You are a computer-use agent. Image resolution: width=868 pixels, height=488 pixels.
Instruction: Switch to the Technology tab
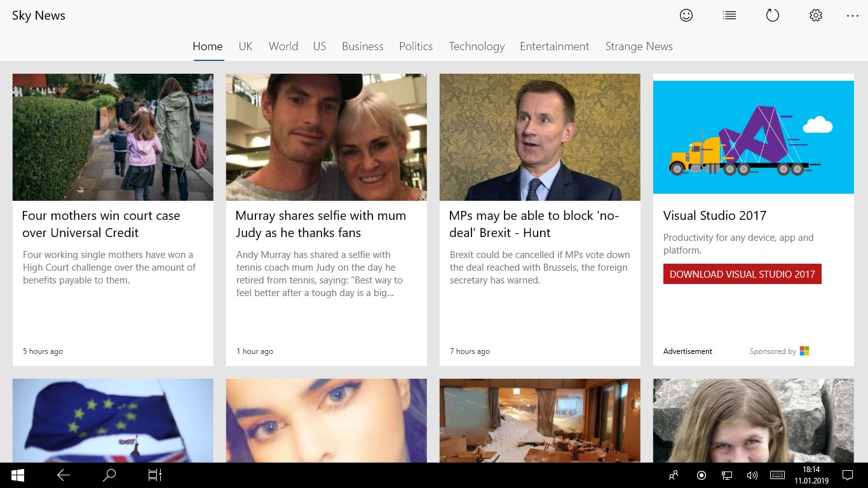point(477,46)
